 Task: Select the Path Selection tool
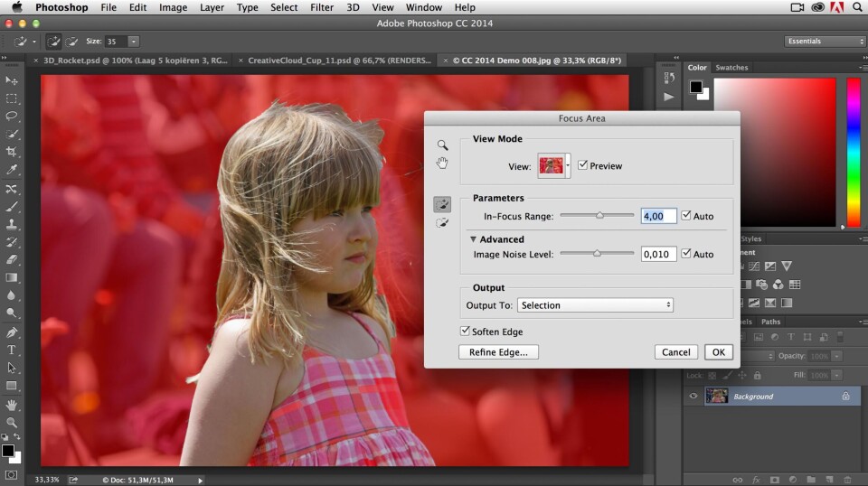(x=11, y=368)
